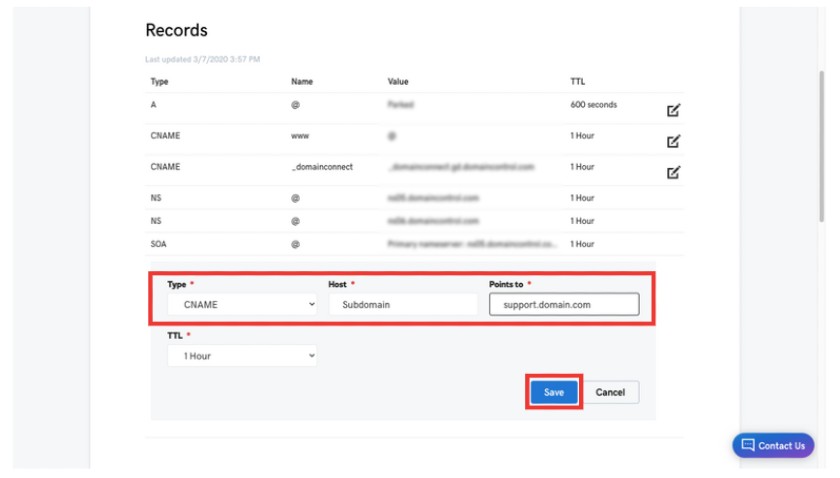
Task: Focus the Points to field
Action: (564, 304)
